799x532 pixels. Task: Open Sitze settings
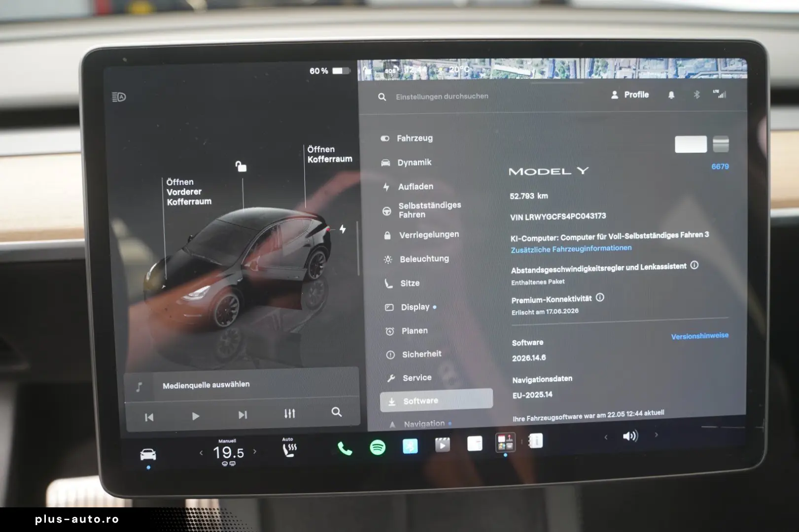click(x=402, y=283)
